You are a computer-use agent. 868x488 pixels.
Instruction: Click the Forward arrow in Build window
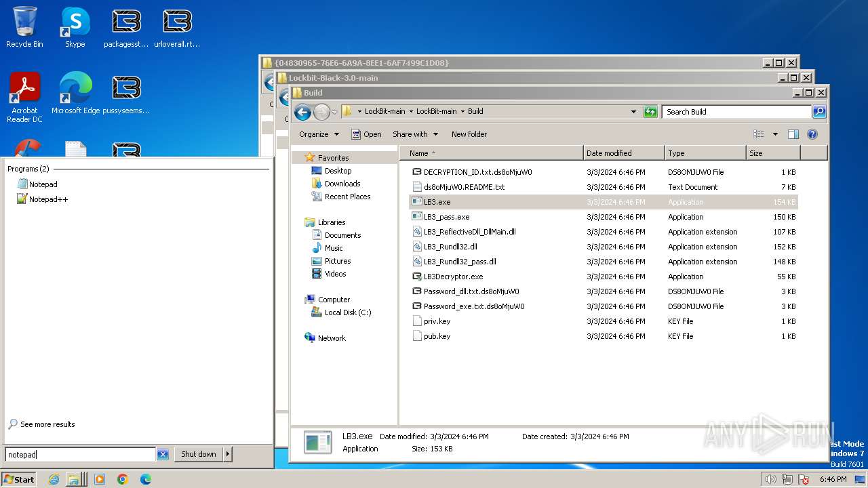click(321, 112)
